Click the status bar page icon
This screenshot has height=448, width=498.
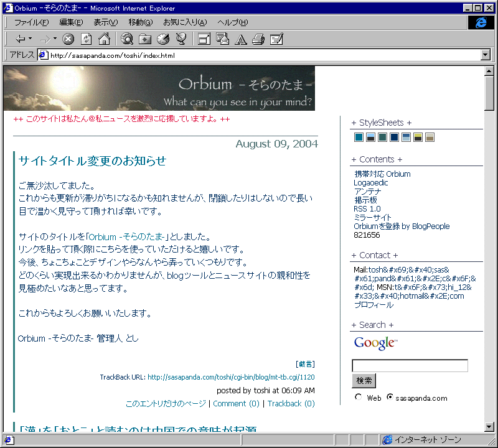8,440
